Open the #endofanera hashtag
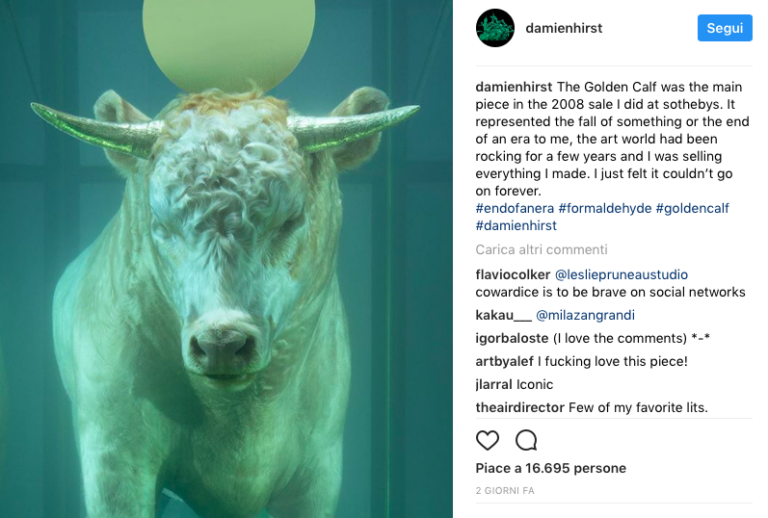Viewport: 768px width, 518px height. click(x=514, y=208)
